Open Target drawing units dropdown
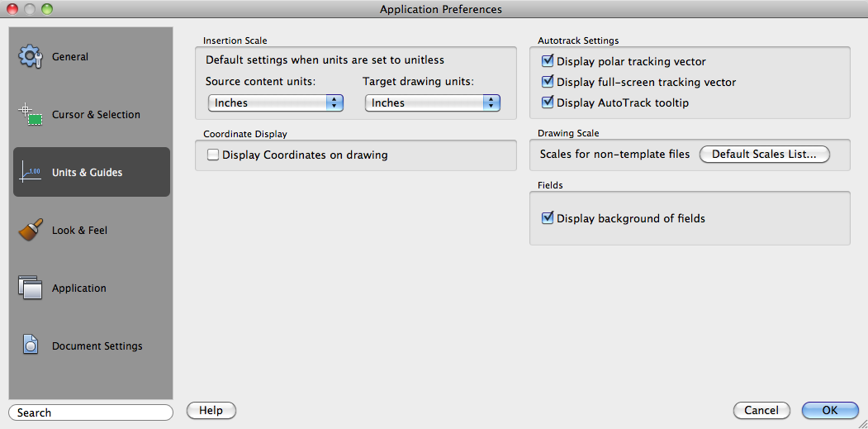This screenshot has width=868, height=429. point(433,102)
